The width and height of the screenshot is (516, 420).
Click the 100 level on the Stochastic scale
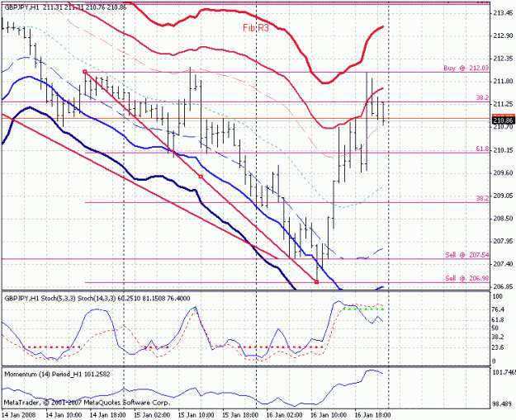tap(497, 297)
